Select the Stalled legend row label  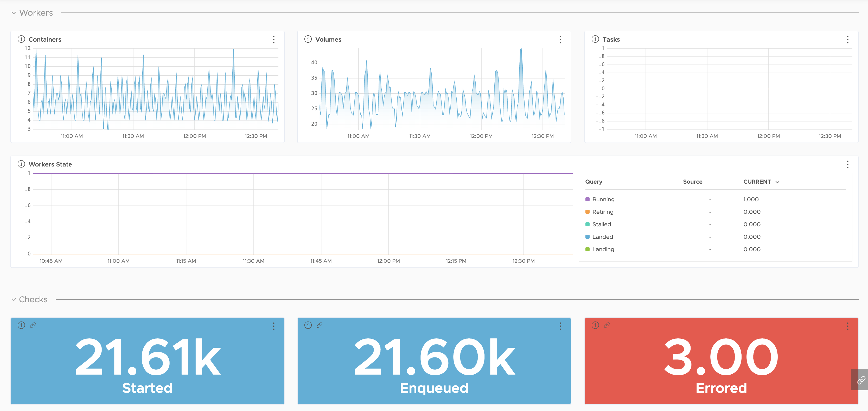pos(602,224)
